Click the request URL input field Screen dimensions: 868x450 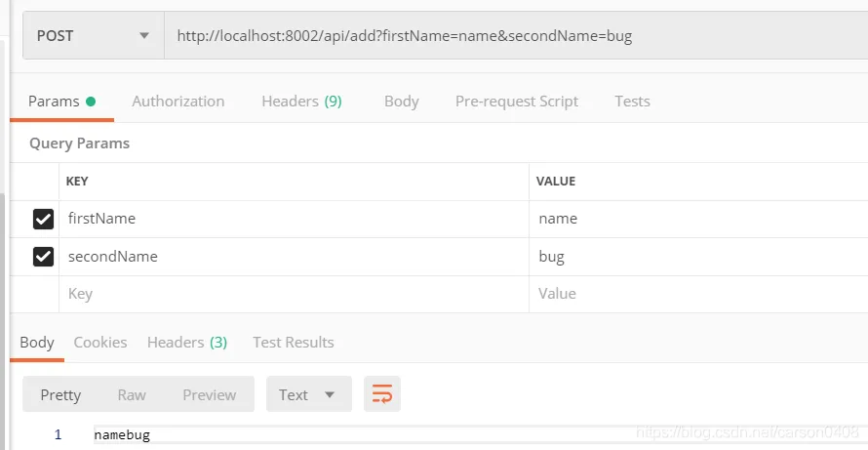click(x=507, y=35)
